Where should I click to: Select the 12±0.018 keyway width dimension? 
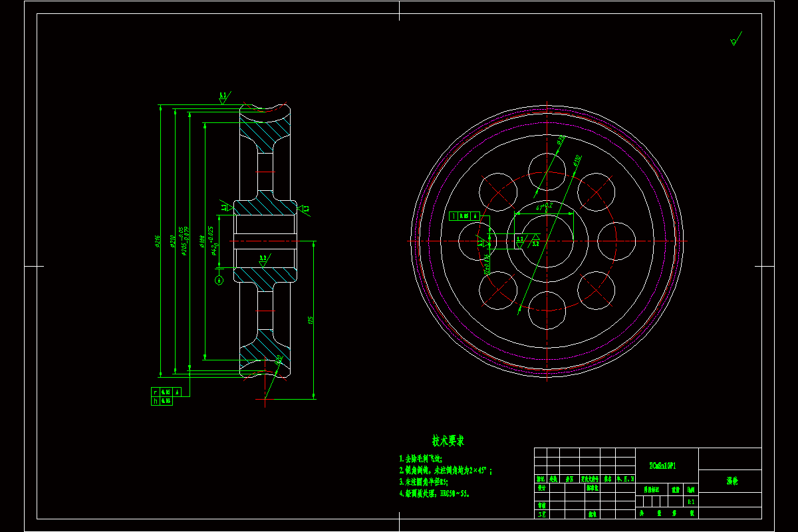click(487, 264)
